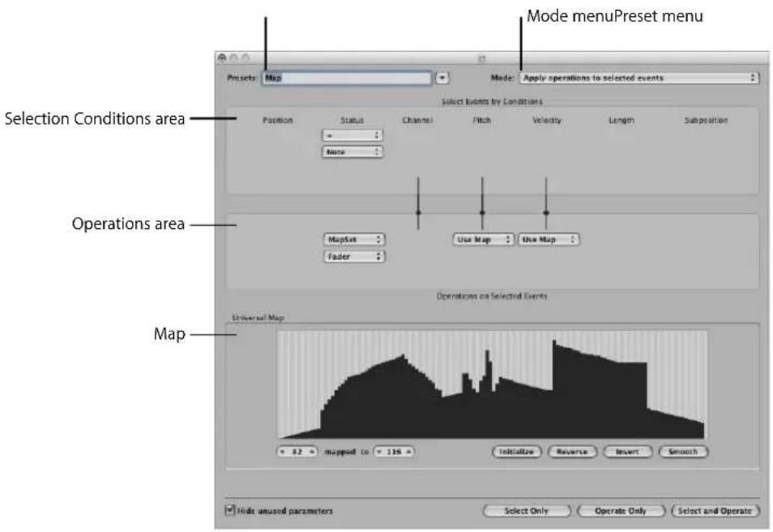Open the Mode menu for selected events
Screen dimensions: 773x532
(x=639, y=78)
